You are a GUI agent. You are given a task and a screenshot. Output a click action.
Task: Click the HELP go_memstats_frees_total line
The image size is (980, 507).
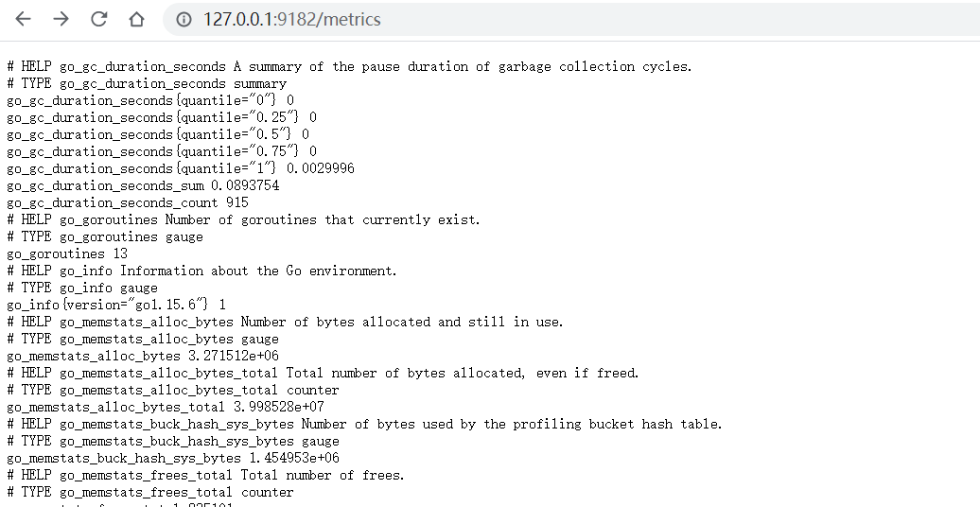205,475
